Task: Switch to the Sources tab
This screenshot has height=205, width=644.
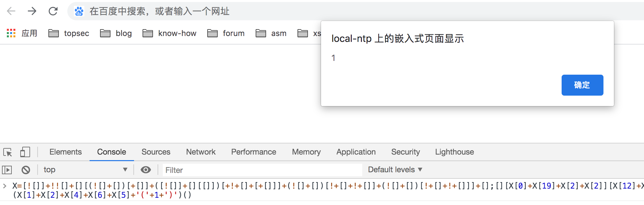Action: click(156, 152)
